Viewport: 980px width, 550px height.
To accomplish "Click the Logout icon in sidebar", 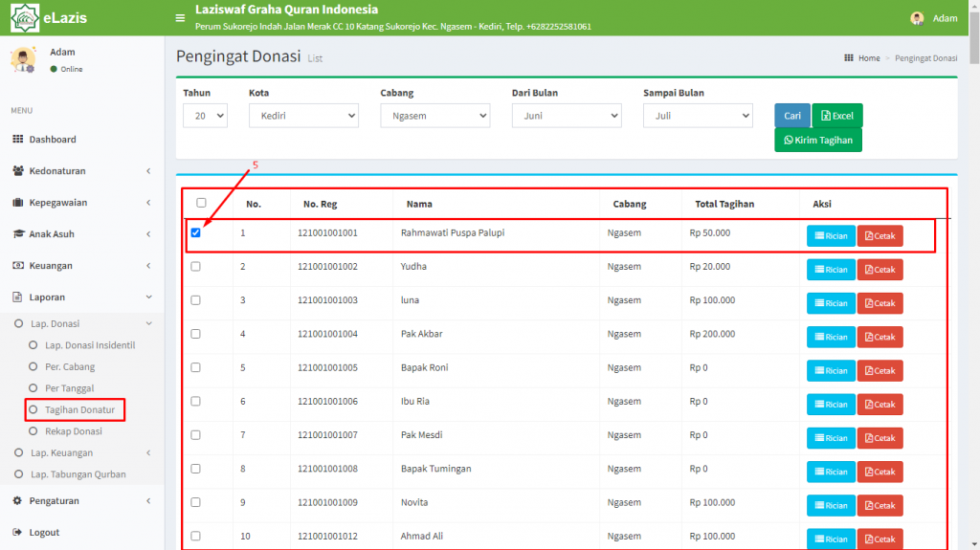I will pos(17,532).
